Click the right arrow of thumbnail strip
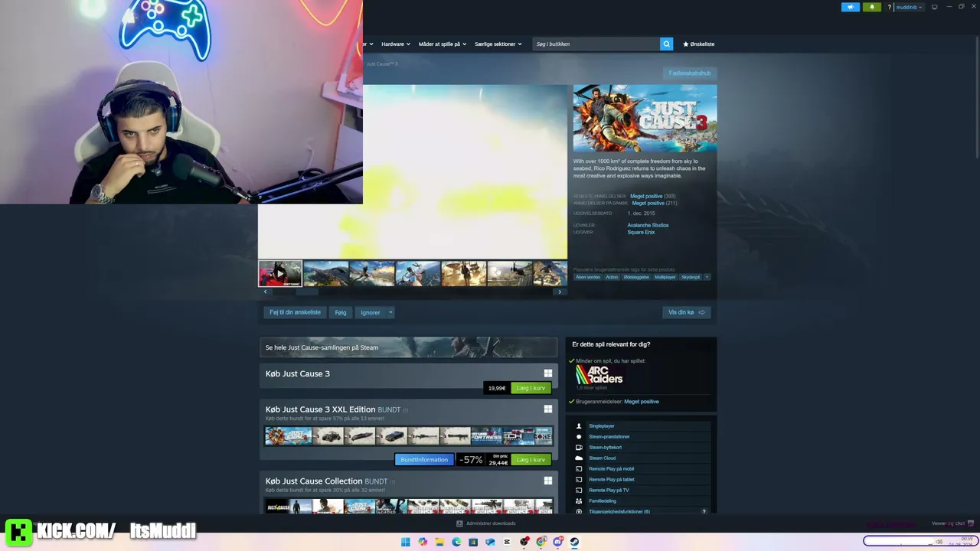Viewport: 980px width, 551px height. pyautogui.click(x=560, y=292)
